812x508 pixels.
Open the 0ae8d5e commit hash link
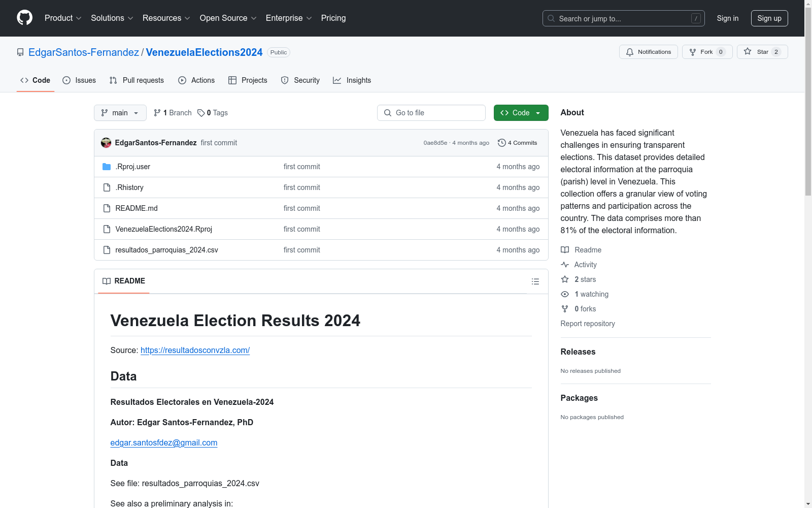(435, 143)
